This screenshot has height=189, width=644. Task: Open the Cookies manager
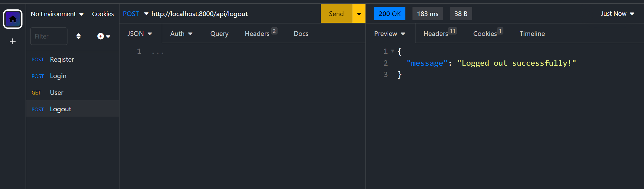coord(103,14)
